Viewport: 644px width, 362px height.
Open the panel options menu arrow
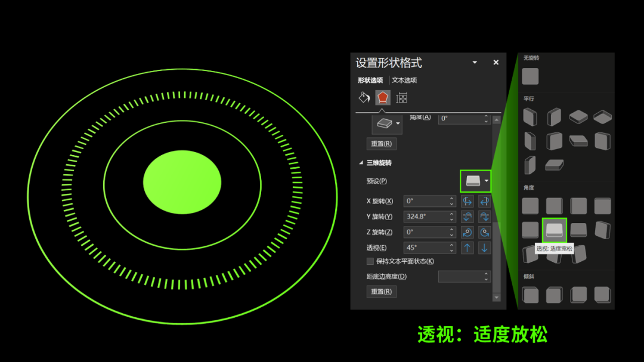[x=475, y=61]
